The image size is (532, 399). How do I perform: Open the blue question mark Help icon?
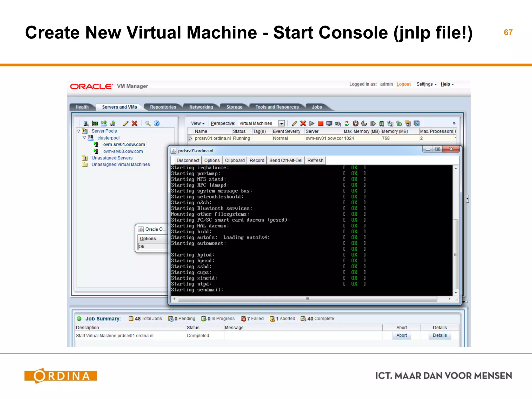pyautogui.click(x=157, y=123)
